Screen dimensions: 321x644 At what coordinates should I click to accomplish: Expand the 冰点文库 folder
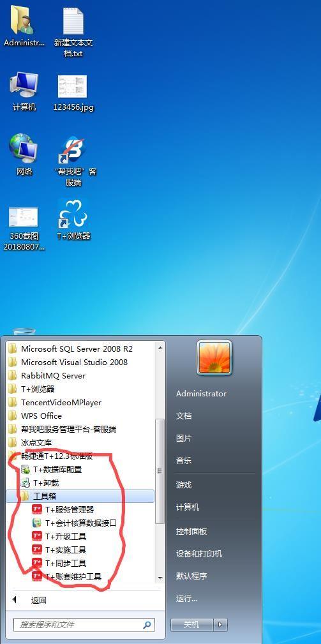(31, 442)
